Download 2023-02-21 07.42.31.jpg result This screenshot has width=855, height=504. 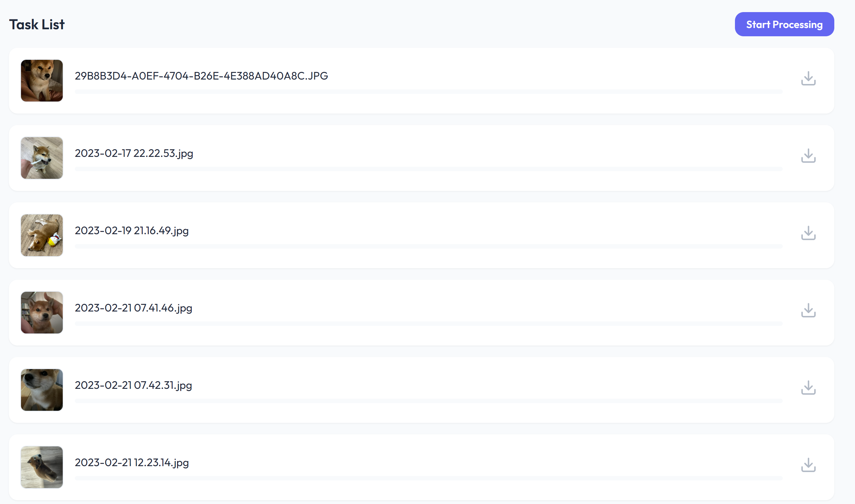(x=808, y=388)
